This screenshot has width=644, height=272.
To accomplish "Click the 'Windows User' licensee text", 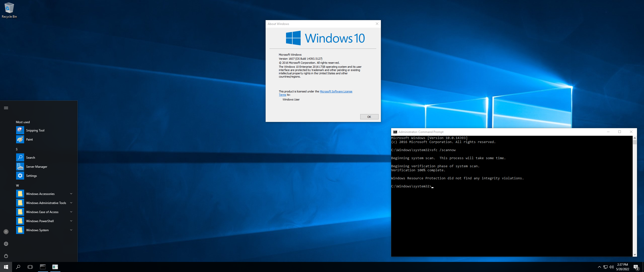I will click(291, 99).
